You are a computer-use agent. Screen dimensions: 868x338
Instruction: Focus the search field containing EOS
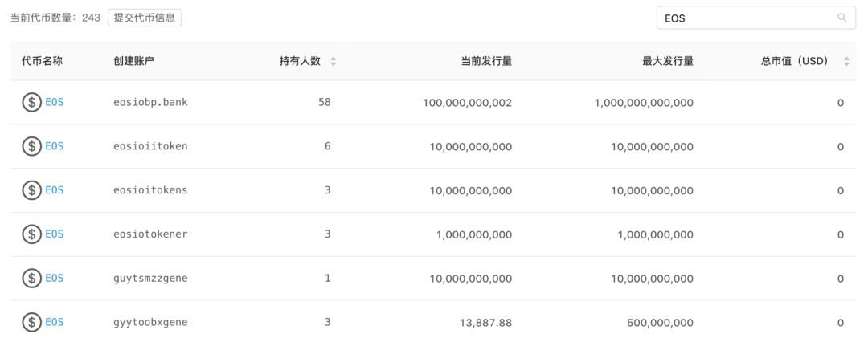click(x=756, y=18)
